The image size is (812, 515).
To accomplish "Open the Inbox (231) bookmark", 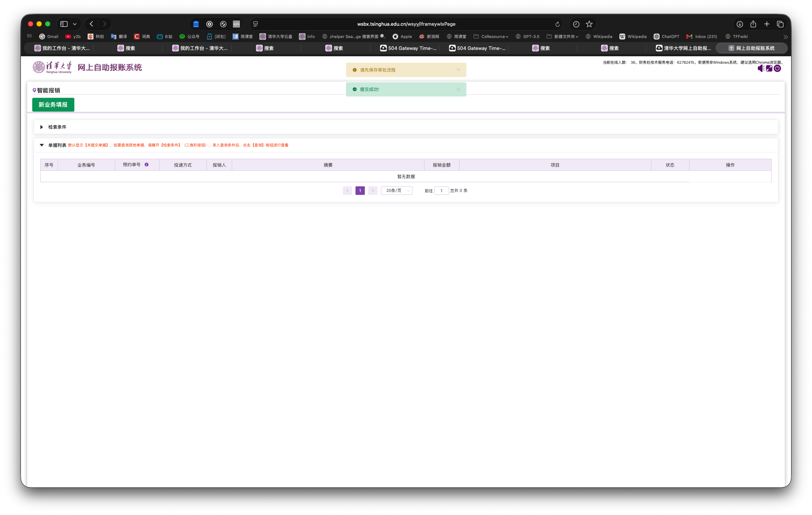I will 701,37.
